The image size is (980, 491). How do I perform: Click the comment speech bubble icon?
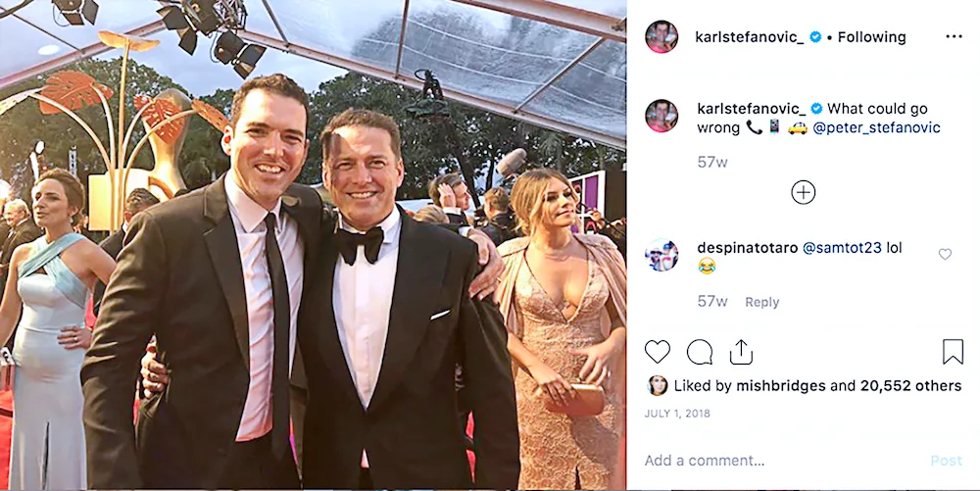click(x=700, y=352)
